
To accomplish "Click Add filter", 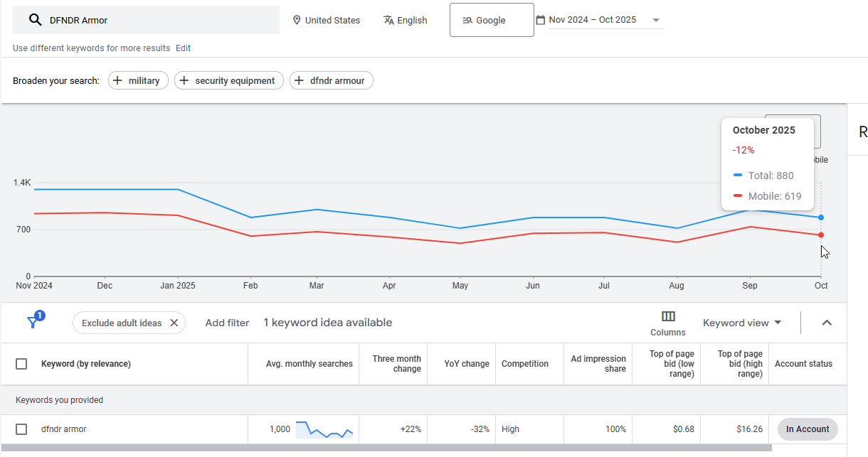I will click(x=227, y=323).
